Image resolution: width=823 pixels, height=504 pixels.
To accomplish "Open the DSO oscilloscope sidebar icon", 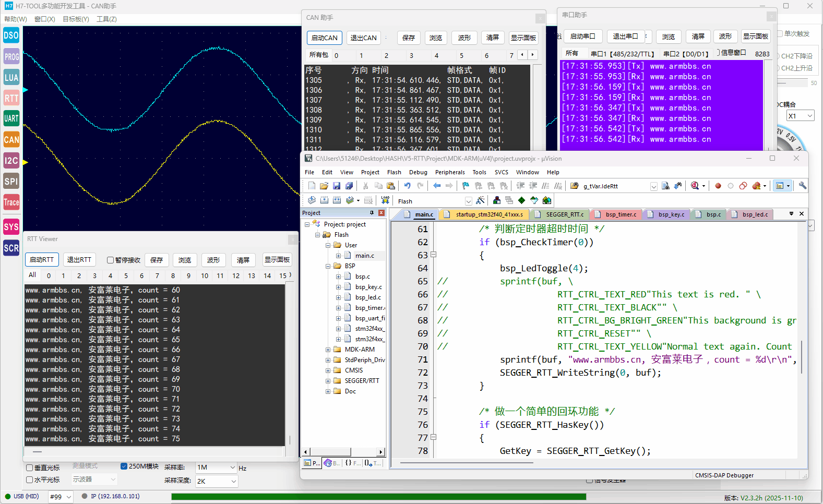I will 11,36.
